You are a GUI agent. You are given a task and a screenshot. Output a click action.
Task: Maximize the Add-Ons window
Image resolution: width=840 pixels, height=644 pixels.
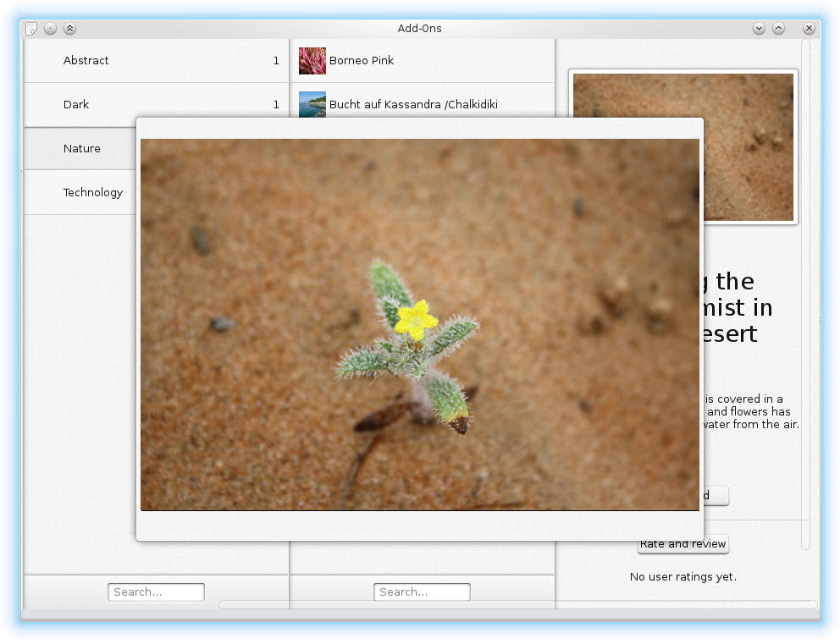pos(778,29)
